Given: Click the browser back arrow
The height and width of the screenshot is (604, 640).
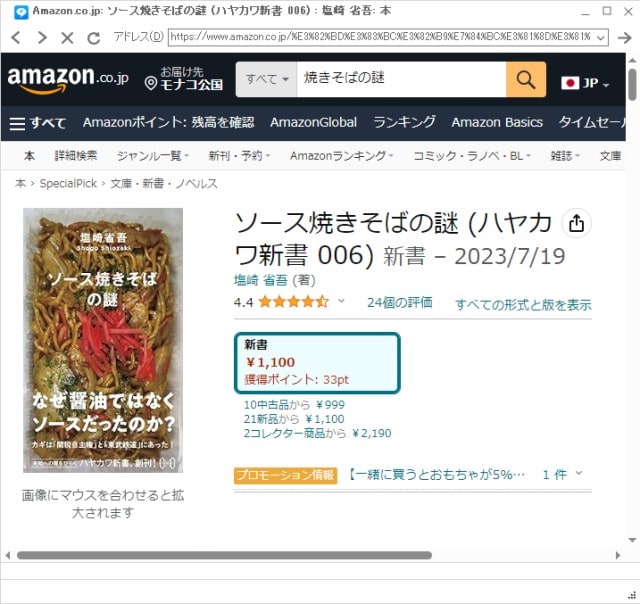Looking at the screenshot, I should [16, 38].
